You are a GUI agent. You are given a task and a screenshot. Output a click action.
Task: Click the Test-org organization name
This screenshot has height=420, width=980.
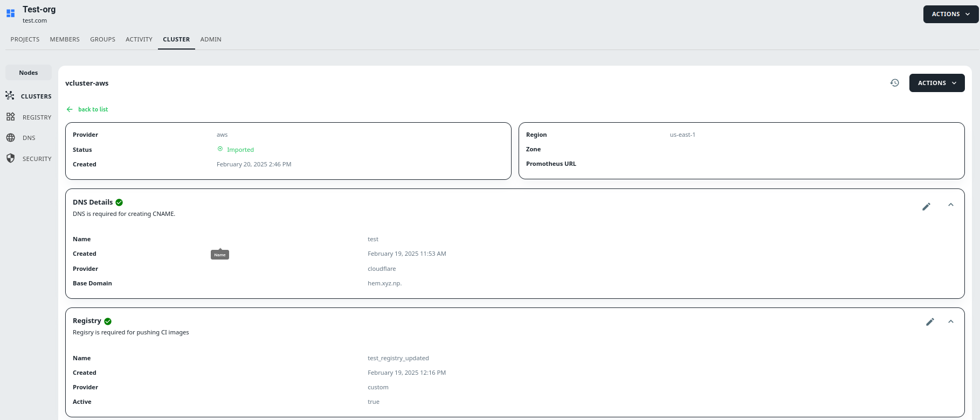pyautogui.click(x=39, y=9)
